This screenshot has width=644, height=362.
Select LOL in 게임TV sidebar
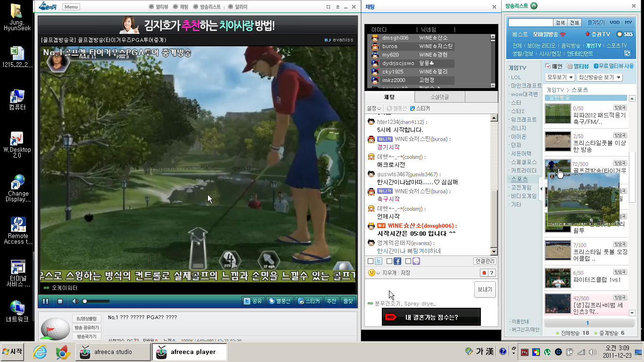pyautogui.click(x=516, y=77)
